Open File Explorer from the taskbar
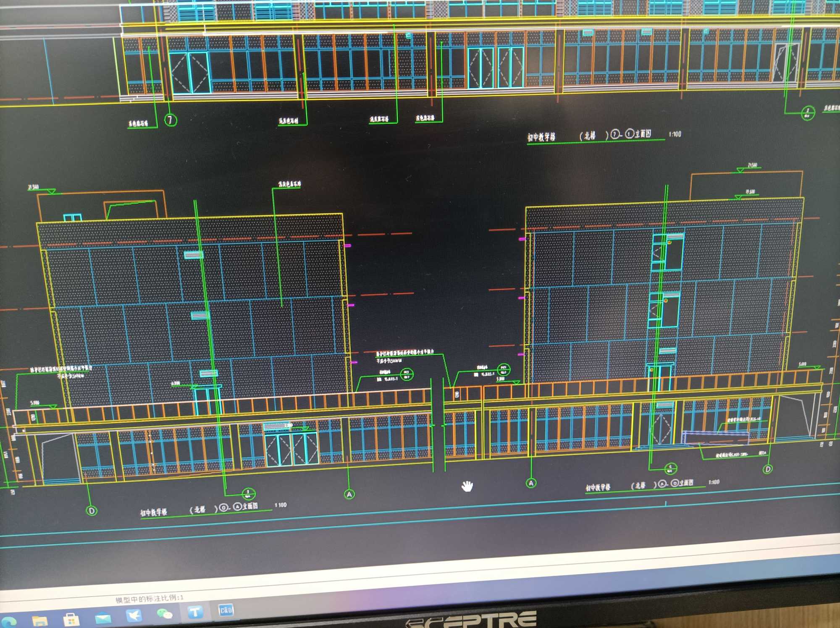Screen dimensions: 840x628 point(40,621)
